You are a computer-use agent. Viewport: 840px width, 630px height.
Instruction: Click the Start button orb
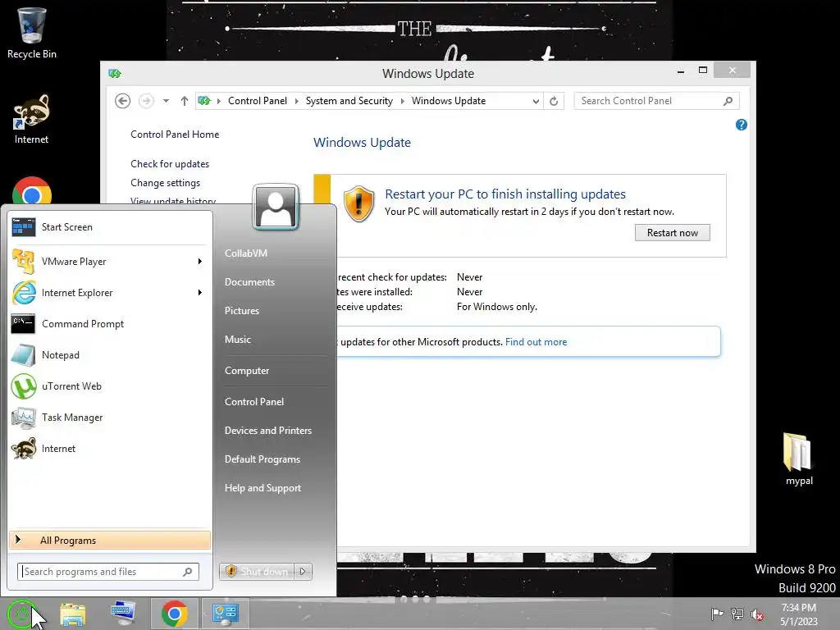click(x=21, y=614)
